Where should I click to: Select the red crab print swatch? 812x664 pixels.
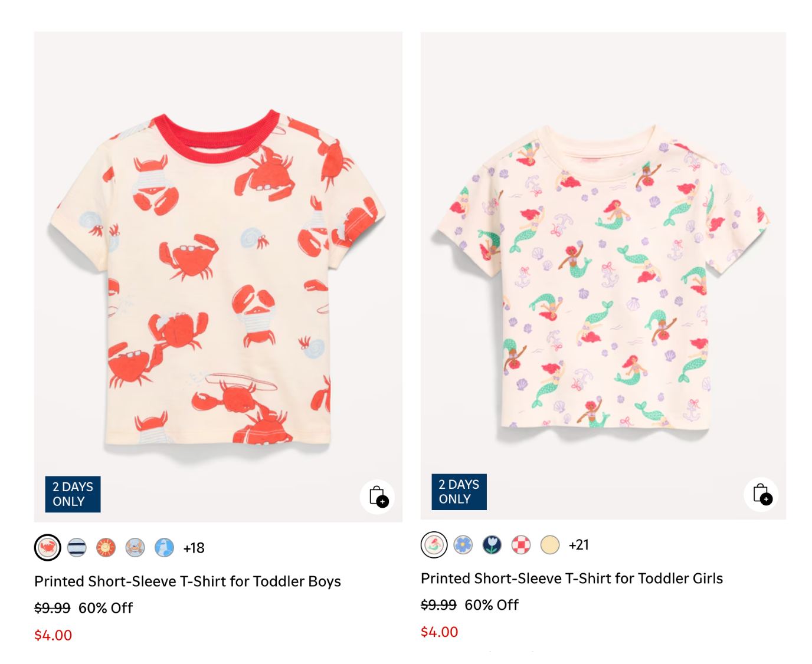tap(47, 548)
